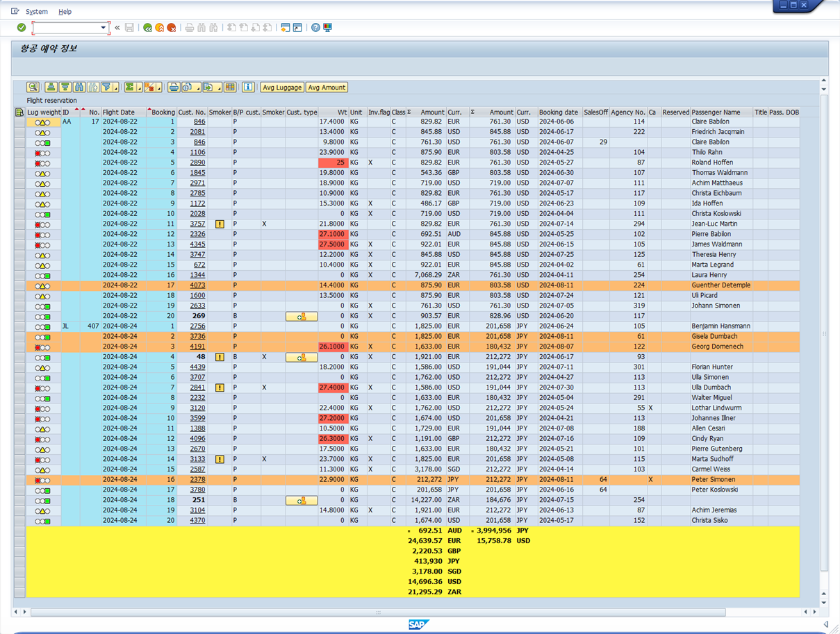This screenshot has width=840, height=634.
Task: Click the Export icon in the ALV toolbar
Action: coord(208,87)
